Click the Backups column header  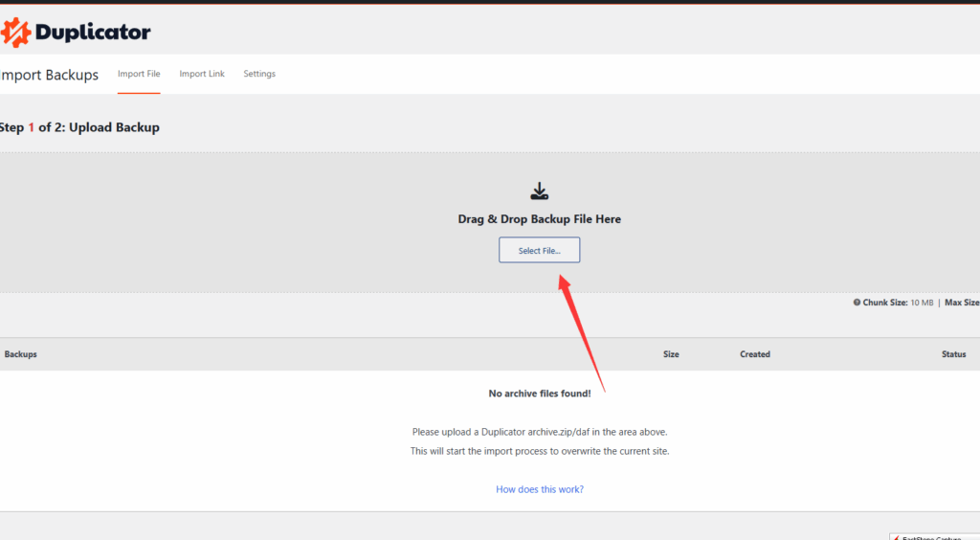(x=21, y=354)
